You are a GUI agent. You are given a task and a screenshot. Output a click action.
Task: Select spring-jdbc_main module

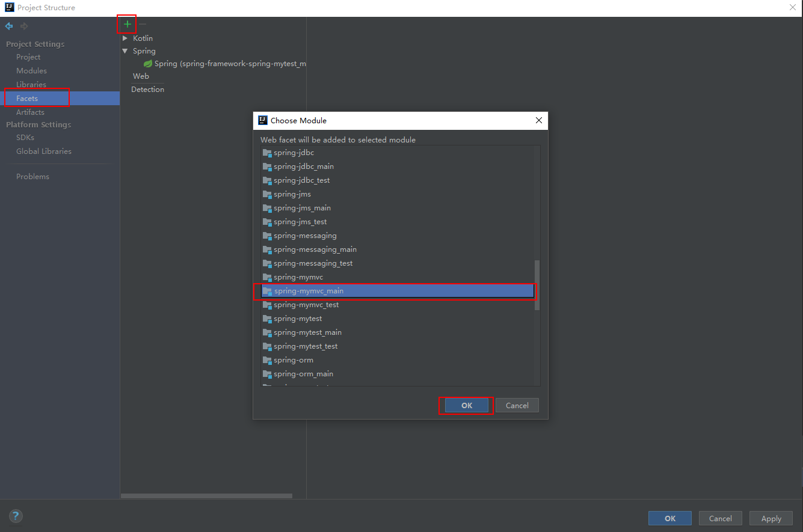398,167
